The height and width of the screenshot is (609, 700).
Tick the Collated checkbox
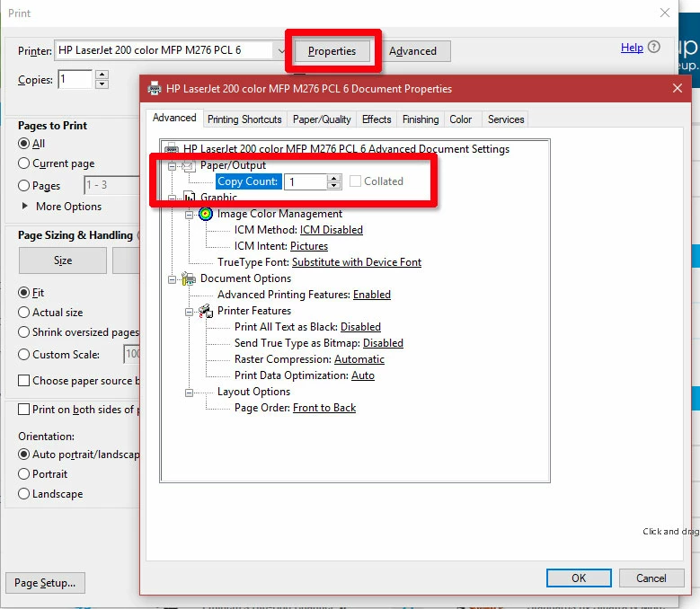355,181
